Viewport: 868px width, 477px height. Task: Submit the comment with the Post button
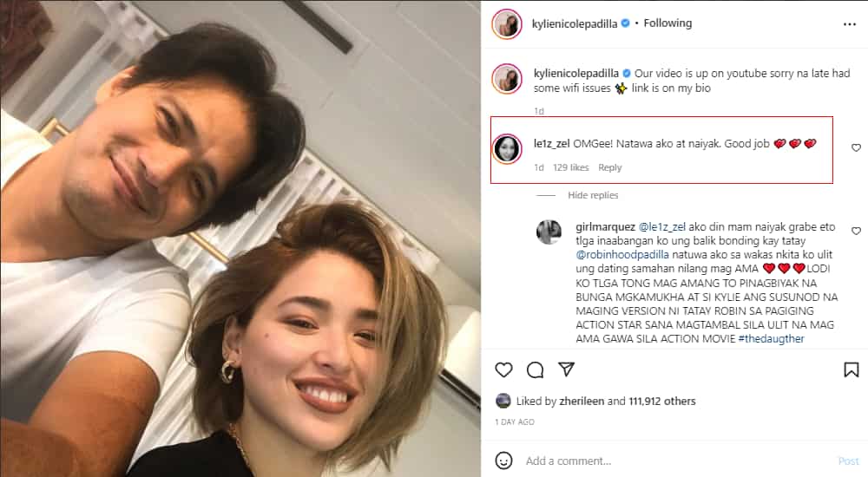(848, 461)
